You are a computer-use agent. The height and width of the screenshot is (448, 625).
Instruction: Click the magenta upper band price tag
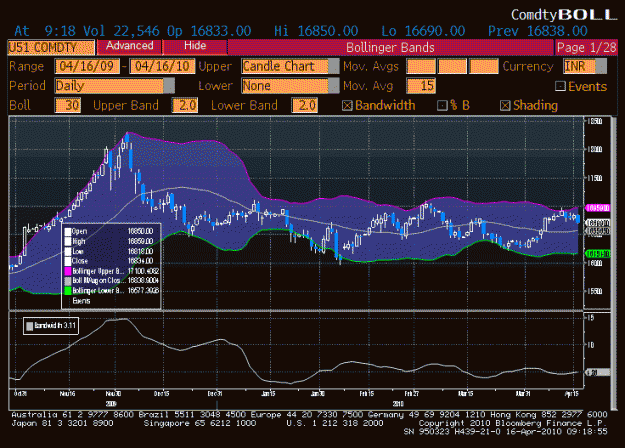[597, 208]
